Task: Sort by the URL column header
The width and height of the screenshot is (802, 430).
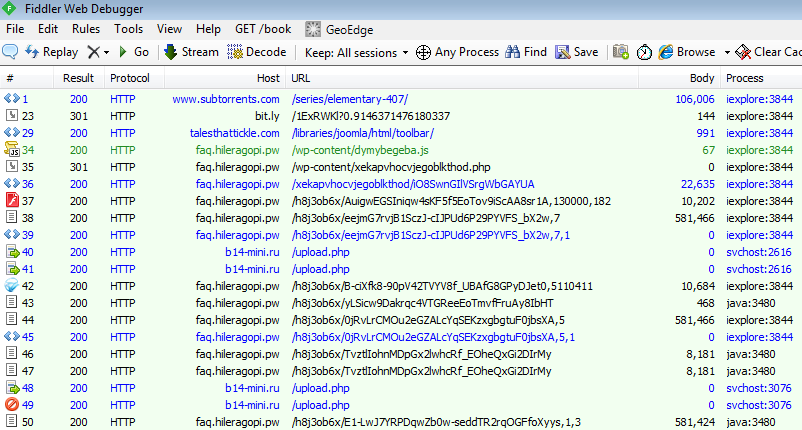Action: [462, 78]
